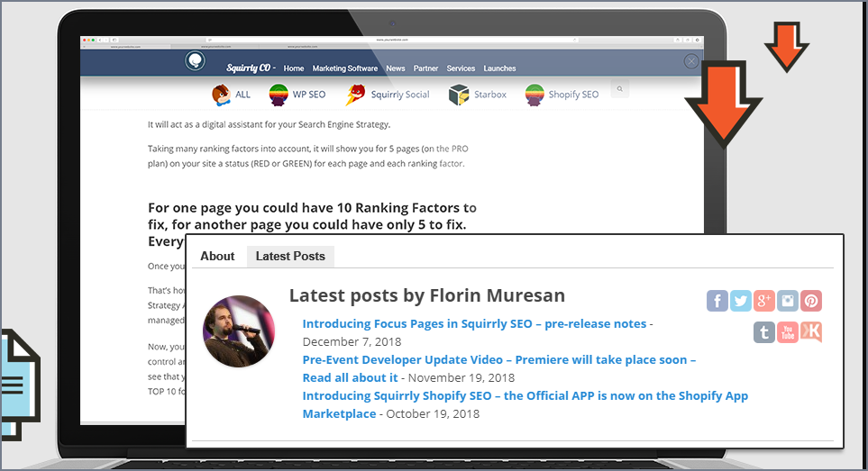868x471 pixels.
Task: Open the Google Plus social icon
Action: click(x=764, y=301)
